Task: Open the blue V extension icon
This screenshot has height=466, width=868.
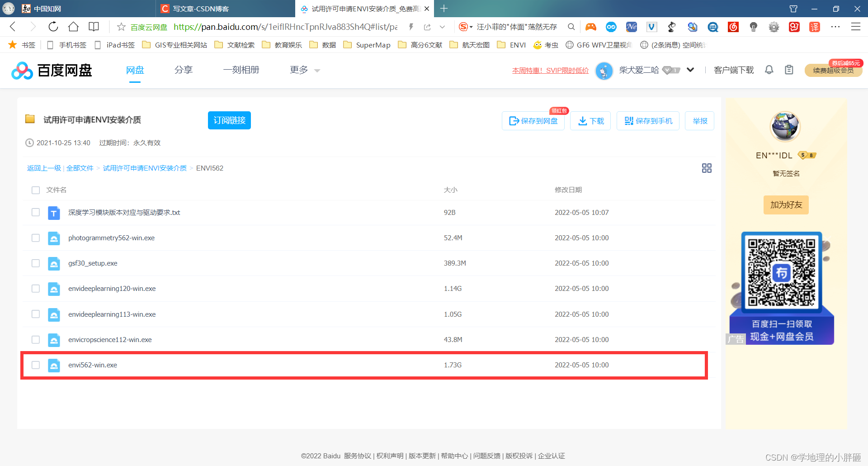Action: [651, 27]
